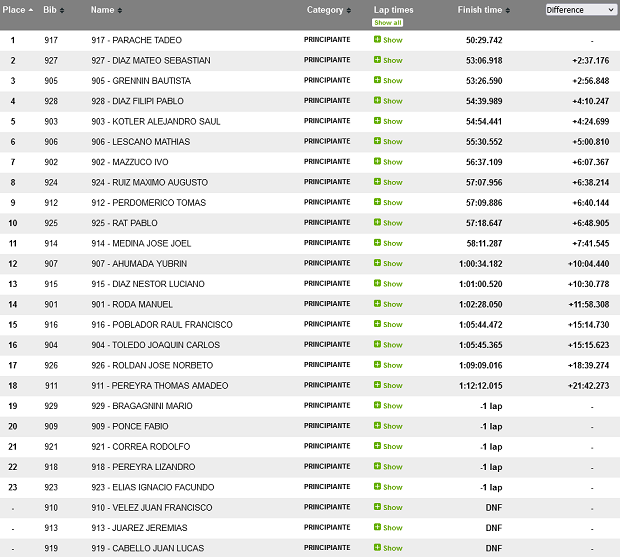Click green plus icon for Ahumada Yubrin
Screen dimensions: 620x557
tap(377, 264)
